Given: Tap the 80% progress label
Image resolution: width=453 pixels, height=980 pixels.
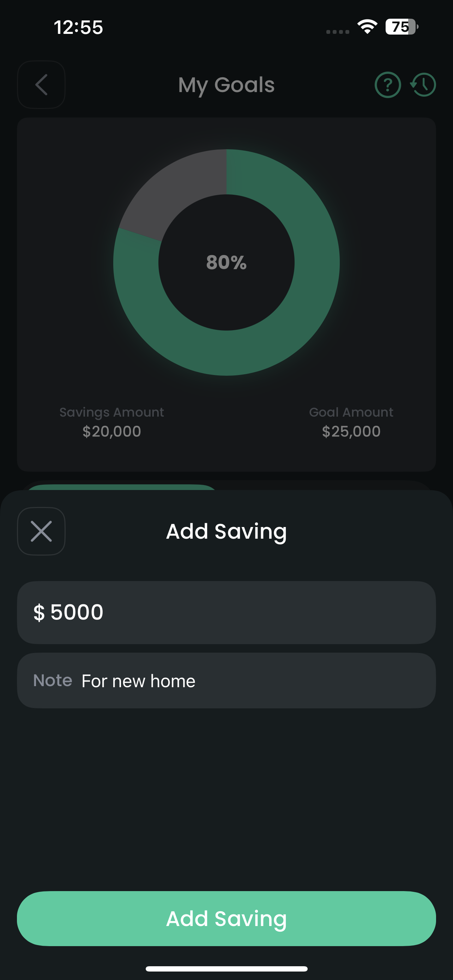Looking at the screenshot, I should point(226,262).
